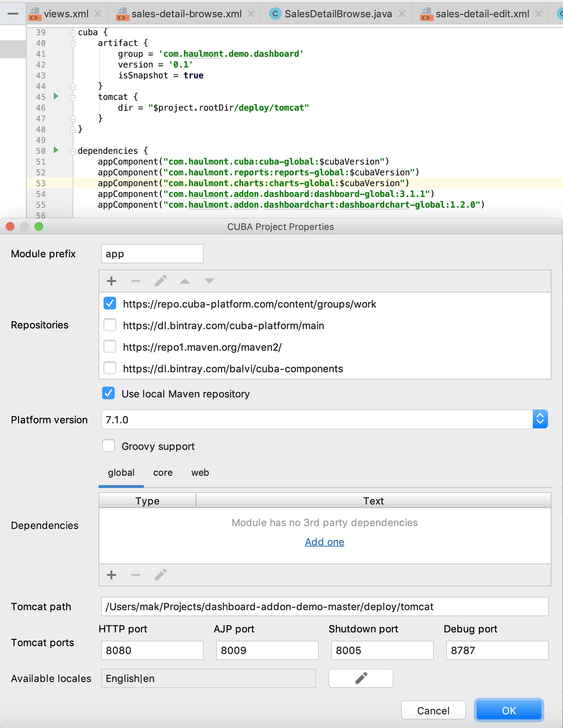Collapse the cuba block fold marker
563x728 pixels.
tap(73, 33)
